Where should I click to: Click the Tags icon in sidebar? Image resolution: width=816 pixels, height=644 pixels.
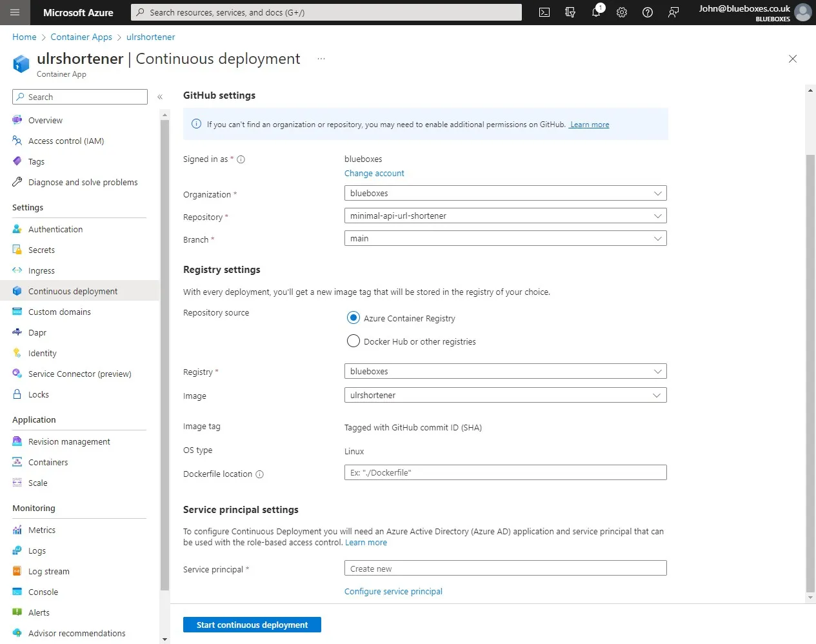pyautogui.click(x=17, y=161)
